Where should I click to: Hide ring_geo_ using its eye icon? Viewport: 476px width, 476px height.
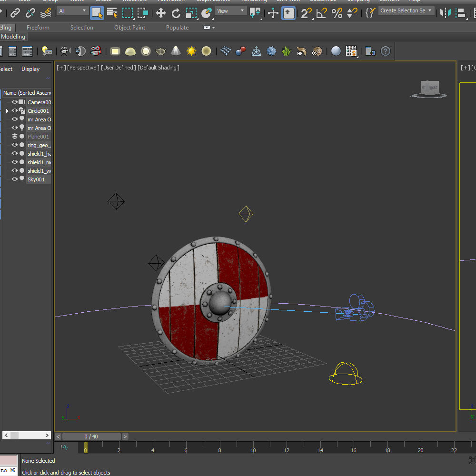[x=15, y=145]
